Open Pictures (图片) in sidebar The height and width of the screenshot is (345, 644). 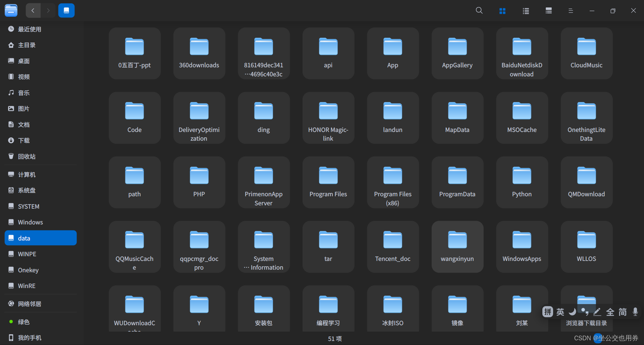[x=41, y=109]
